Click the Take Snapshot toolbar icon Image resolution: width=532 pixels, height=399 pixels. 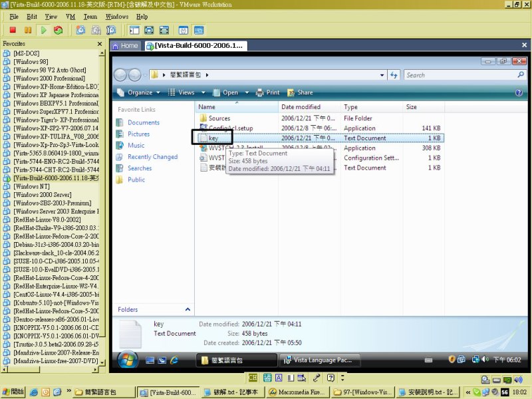(x=80, y=30)
